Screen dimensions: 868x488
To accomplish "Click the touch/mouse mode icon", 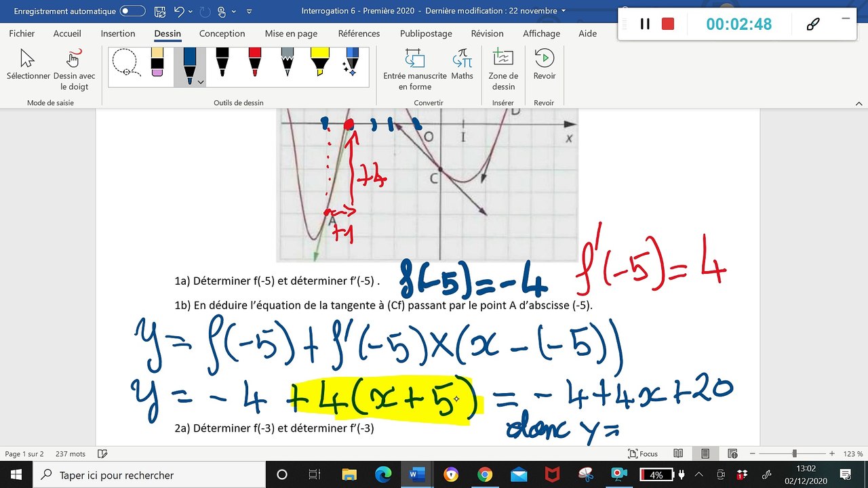I will [221, 11].
